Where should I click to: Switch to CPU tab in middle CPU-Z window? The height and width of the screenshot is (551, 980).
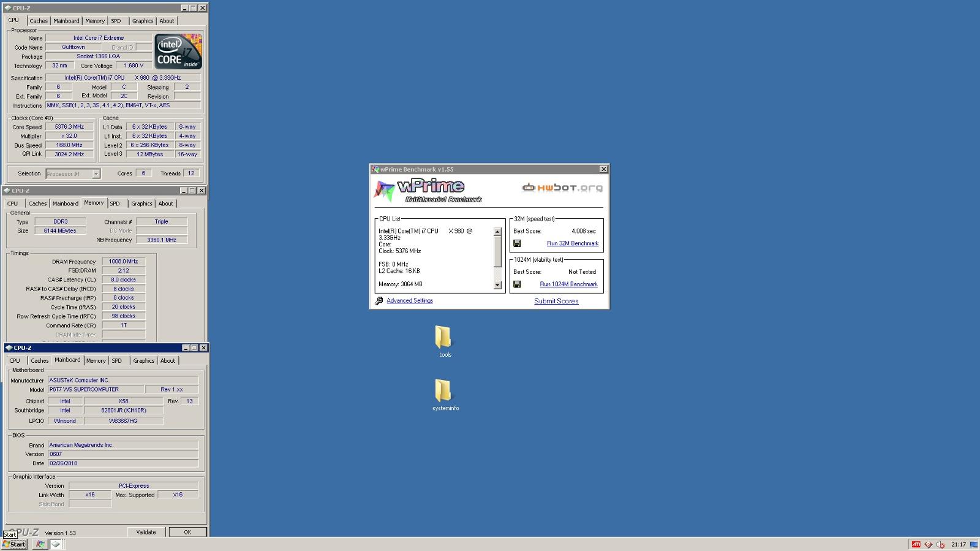point(13,203)
